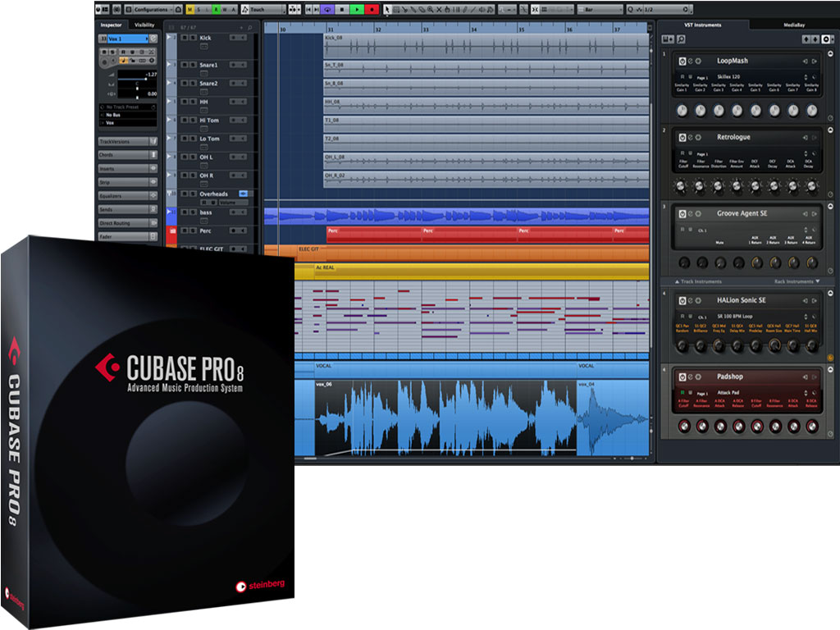Select the arrow Object Selection tool

click(x=388, y=10)
